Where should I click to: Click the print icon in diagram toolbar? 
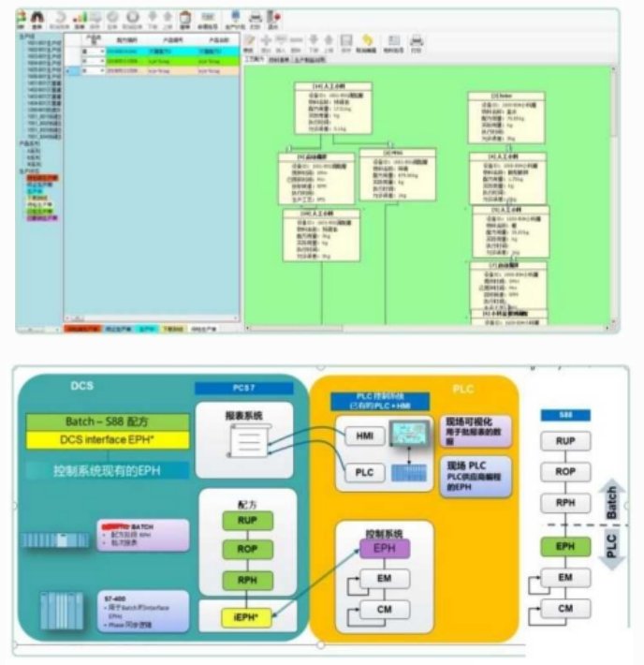click(x=417, y=40)
